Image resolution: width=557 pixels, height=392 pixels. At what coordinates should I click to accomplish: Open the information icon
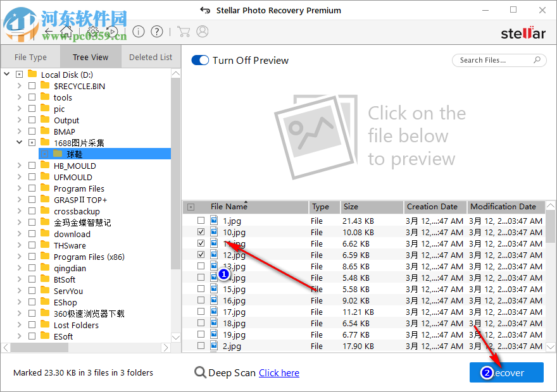[x=139, y=31]
